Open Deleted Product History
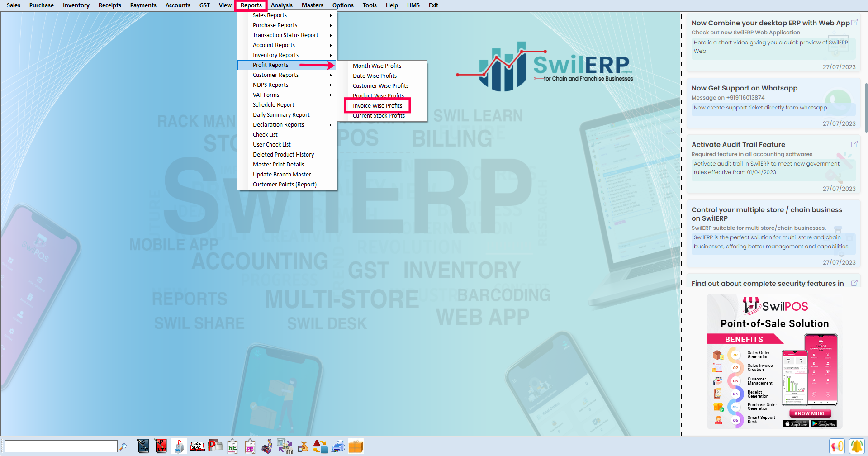The width and height of the screenshot is (868, 456). pyautogui.click(x=287, y=155)
